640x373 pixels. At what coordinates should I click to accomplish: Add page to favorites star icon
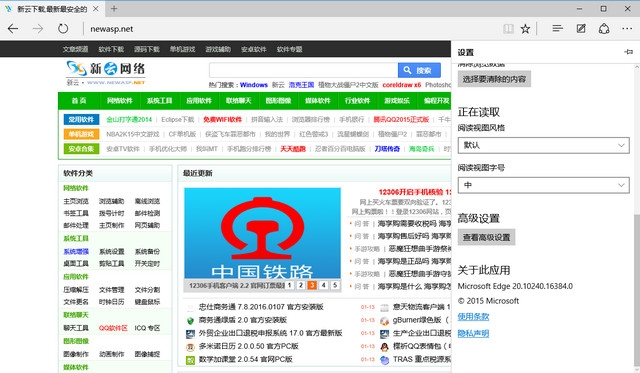pos(525,29)
